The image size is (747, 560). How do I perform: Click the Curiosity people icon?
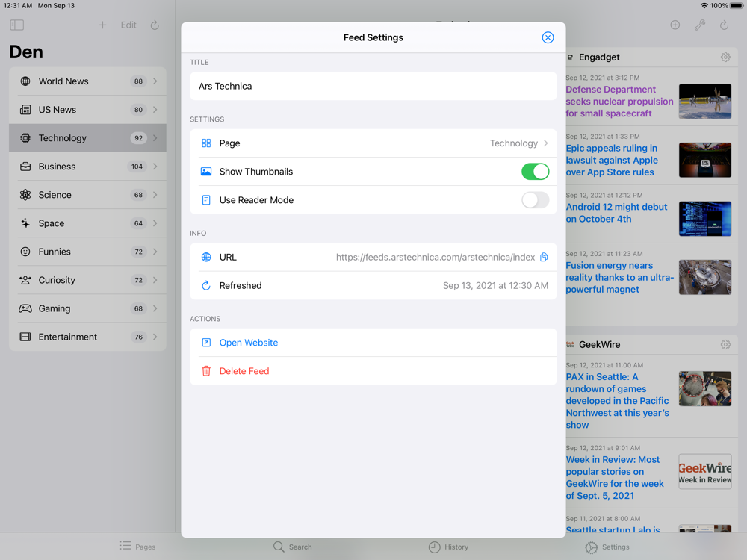[25, 280]
